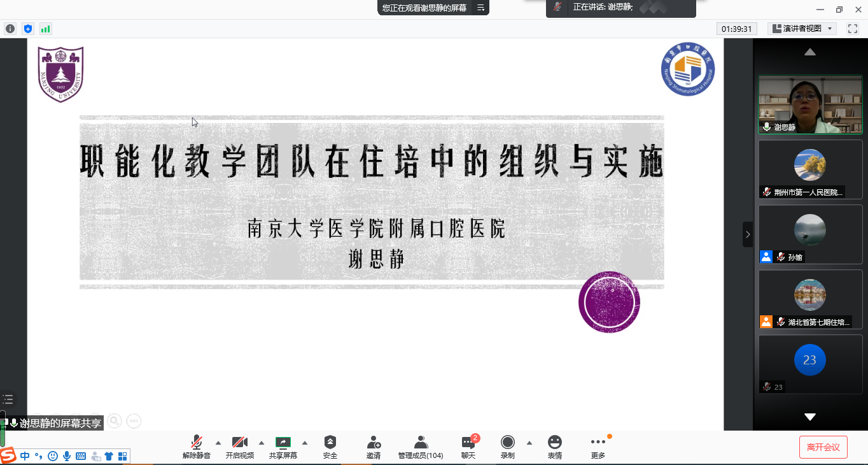Click the Nanjing University crest on slide
This screenshot has height=465, width=868.
point(60,75)
